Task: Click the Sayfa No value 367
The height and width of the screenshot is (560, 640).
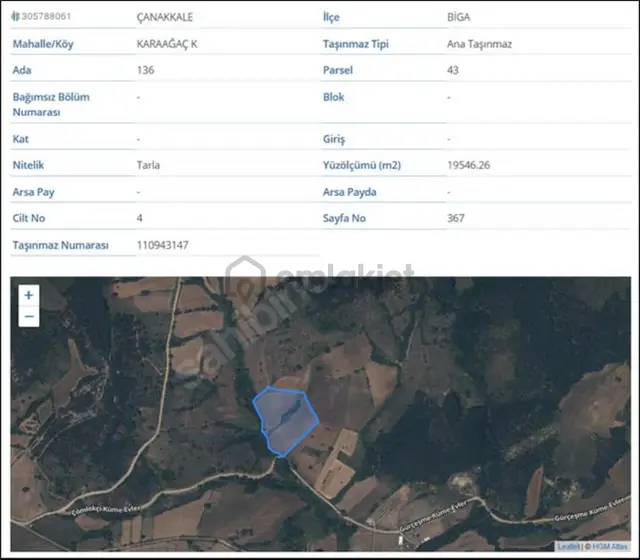Action: coord(456,218)
